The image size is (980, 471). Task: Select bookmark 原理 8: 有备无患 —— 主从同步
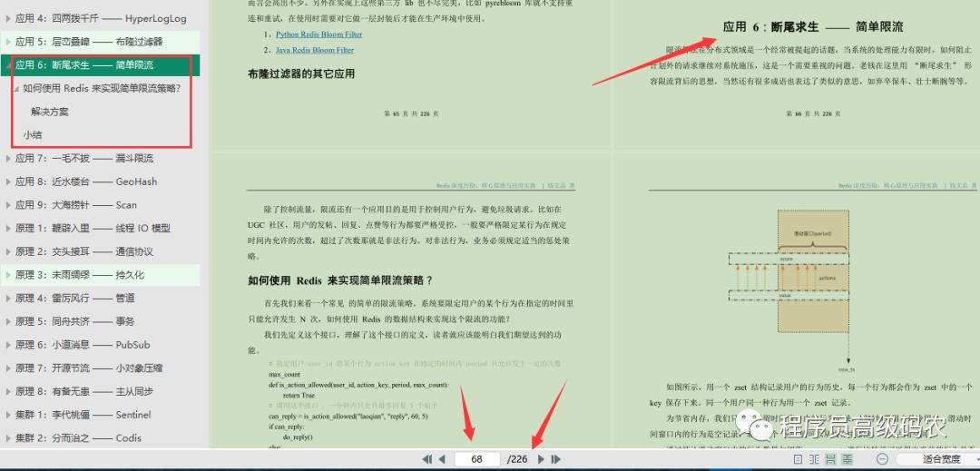[84, 392]
